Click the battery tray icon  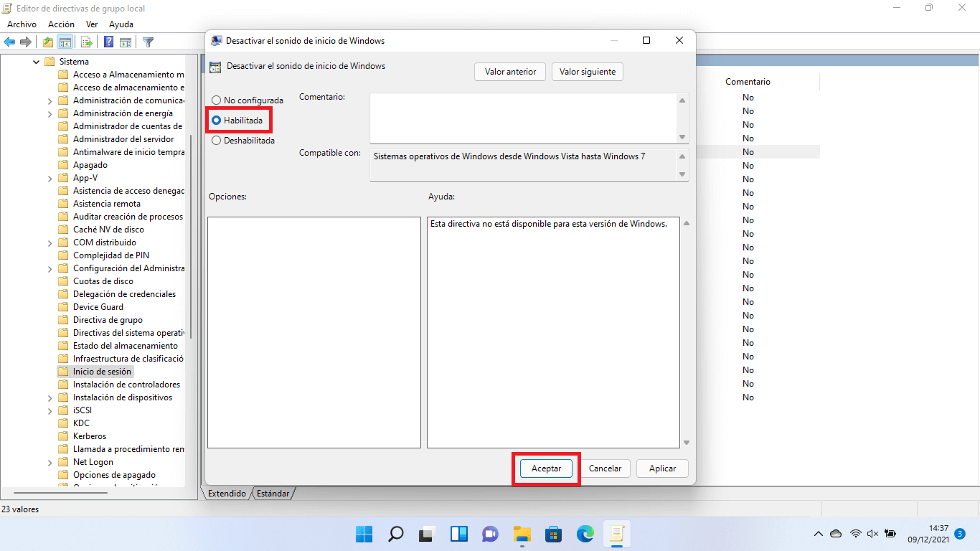(x=890, y=534)
